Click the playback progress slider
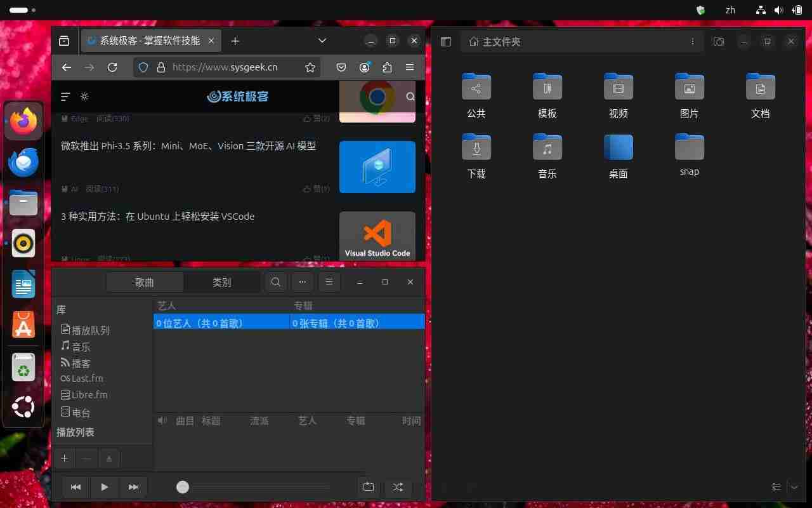The height and width of the screenshot is (508, 812). 183,487
